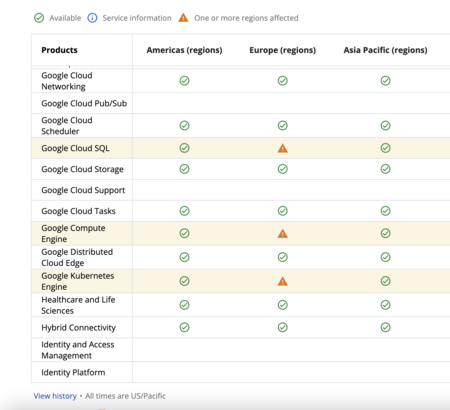Click Distributed Cloud Edge Asia Pacific checkmark

pos(386,257)
